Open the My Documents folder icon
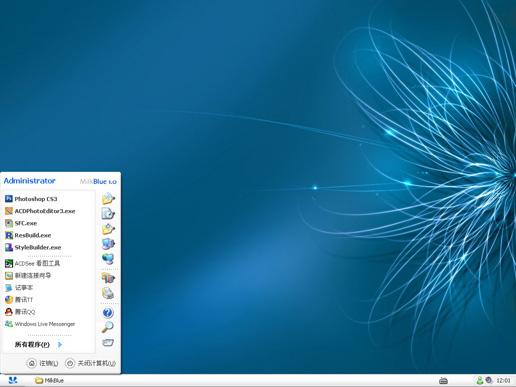This screenshot has height=387, width=516. (108, 198)
